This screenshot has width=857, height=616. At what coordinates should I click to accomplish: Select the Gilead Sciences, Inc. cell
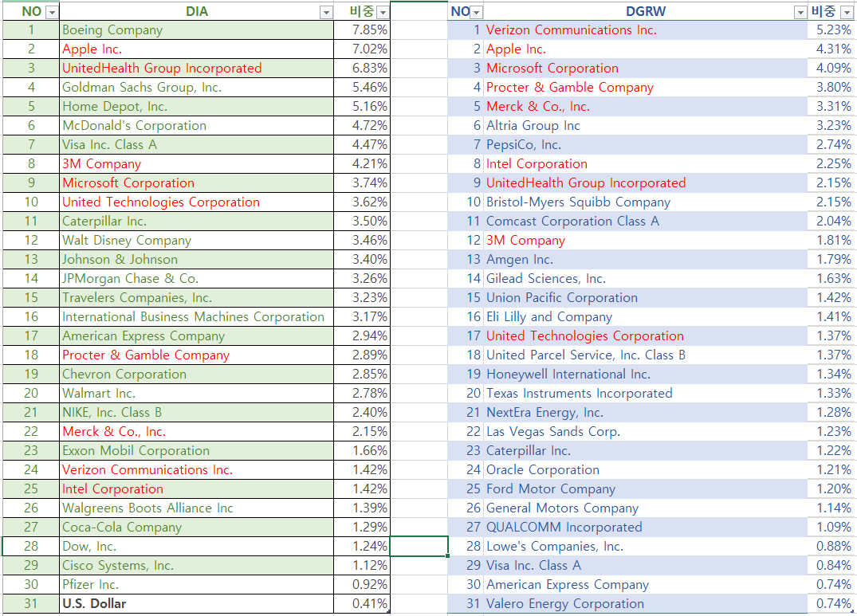click(x=646, y=278)
